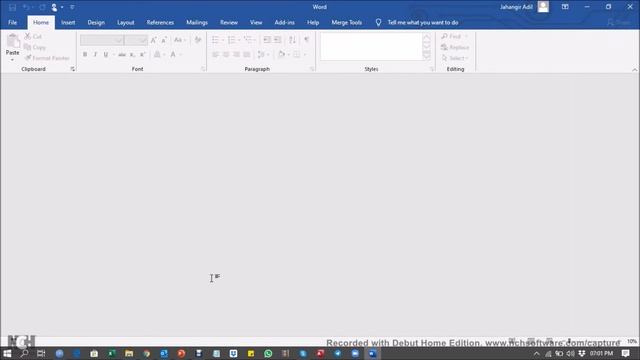Click the Decrease Indent icon
The height and width of the screenshot is (360, 640).
click(267, 40)
